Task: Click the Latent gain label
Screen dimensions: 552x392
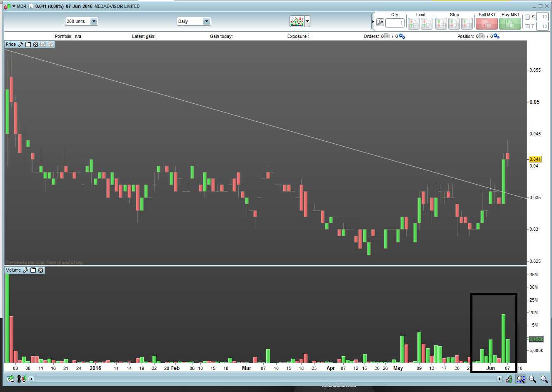Action: tap(144, 36)
